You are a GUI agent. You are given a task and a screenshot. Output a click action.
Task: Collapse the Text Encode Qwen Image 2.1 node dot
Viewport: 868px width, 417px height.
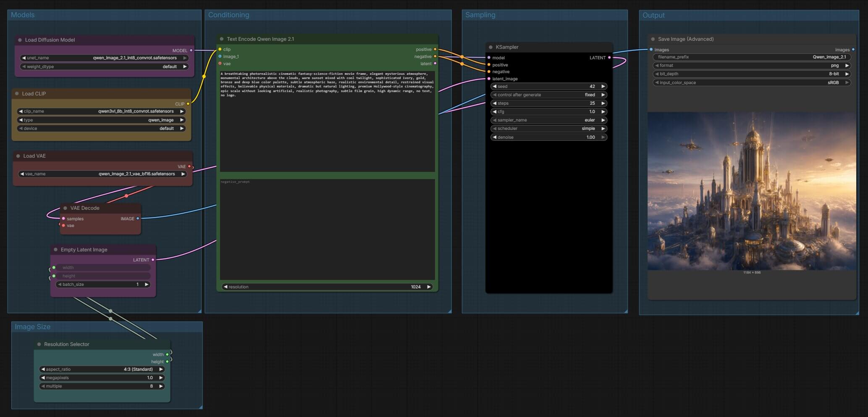point(222,39)
